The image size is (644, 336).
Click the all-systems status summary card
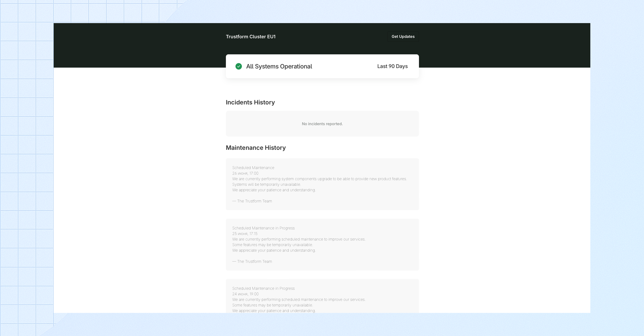[x=345, y=73]
